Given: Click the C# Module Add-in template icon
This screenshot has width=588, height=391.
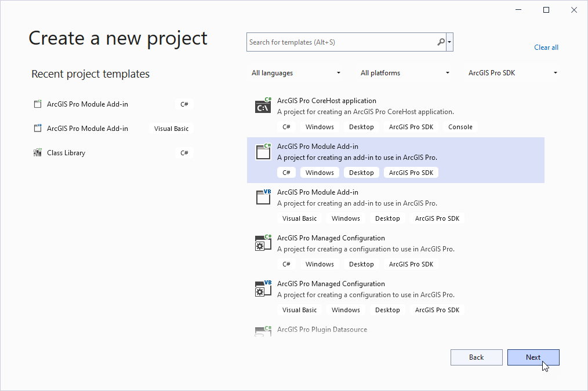Looking at the screenshot, I should 263,152.
